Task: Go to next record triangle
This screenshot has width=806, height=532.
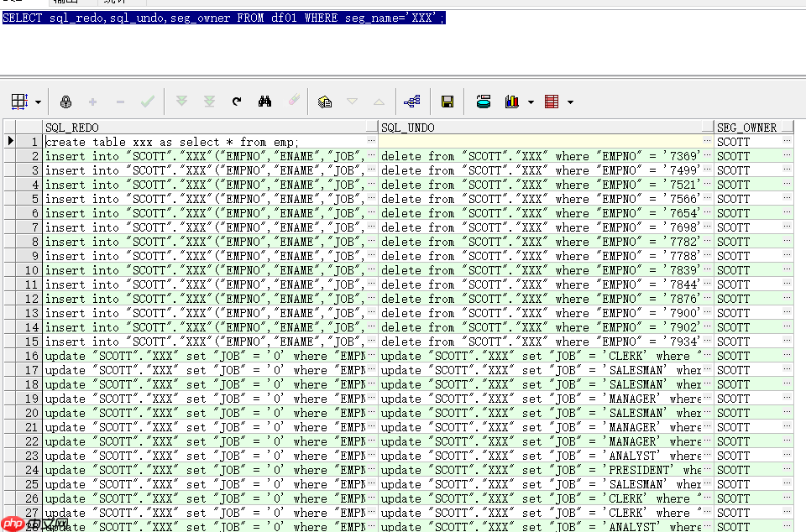Action: tap(352, 102)
